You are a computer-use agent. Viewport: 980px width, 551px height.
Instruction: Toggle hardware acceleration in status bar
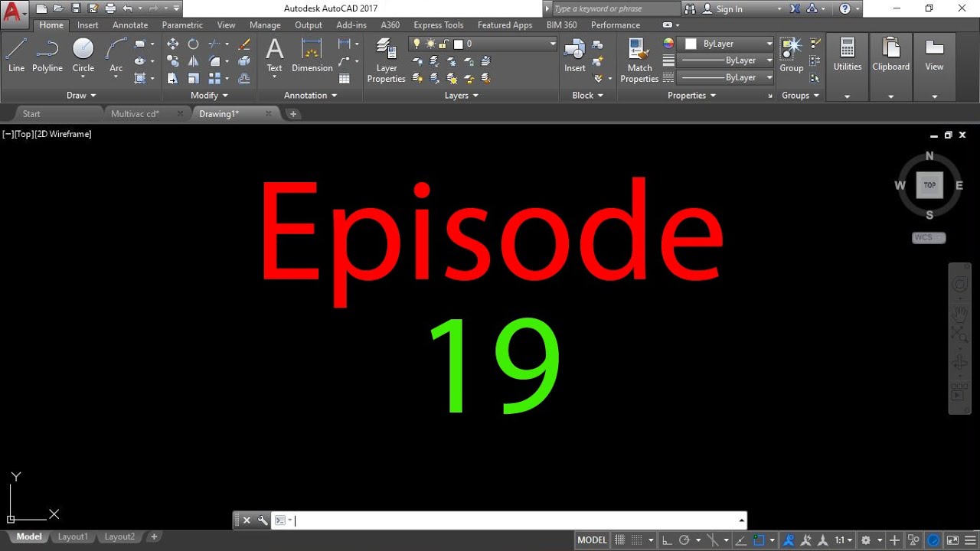pos(933,540)
